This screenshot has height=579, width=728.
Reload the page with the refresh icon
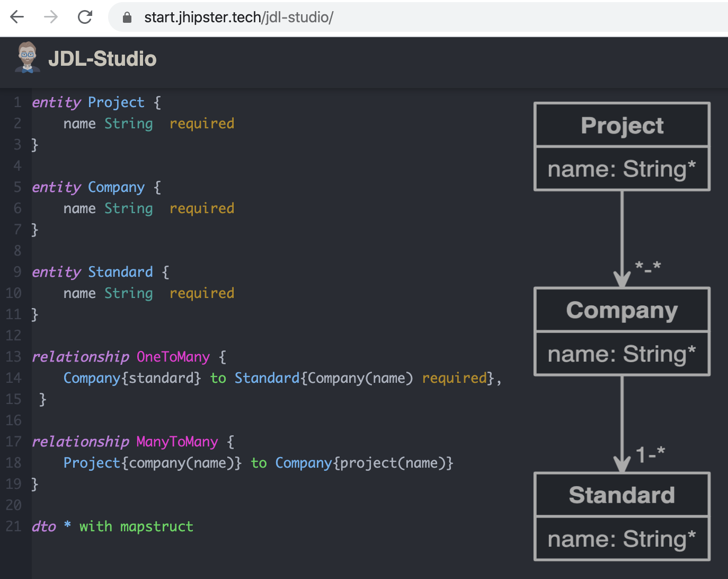(x=85, y=17)
